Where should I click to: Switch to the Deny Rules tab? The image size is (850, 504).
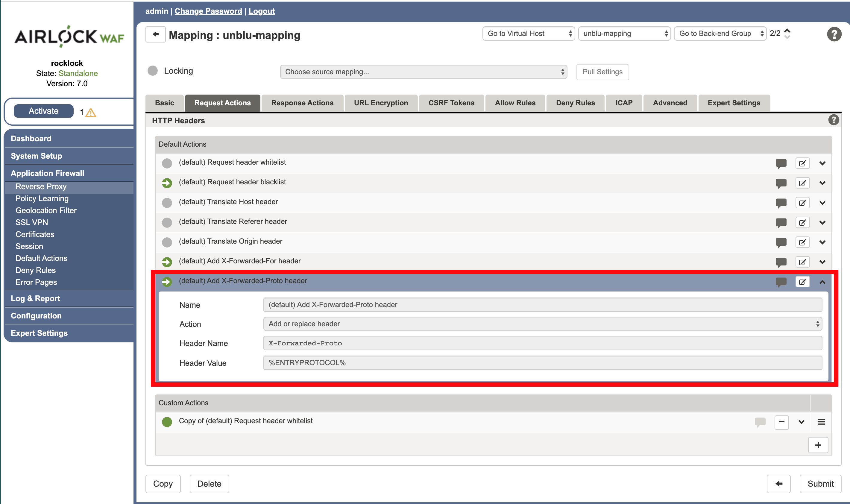(575, 103)
